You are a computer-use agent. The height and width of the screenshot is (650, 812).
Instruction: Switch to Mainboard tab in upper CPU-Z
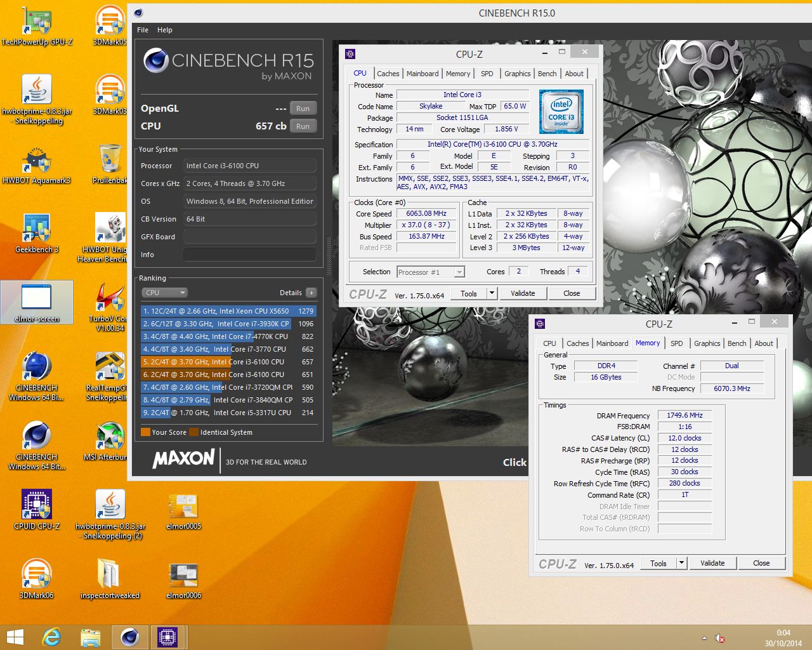click(x=422, y=74)
